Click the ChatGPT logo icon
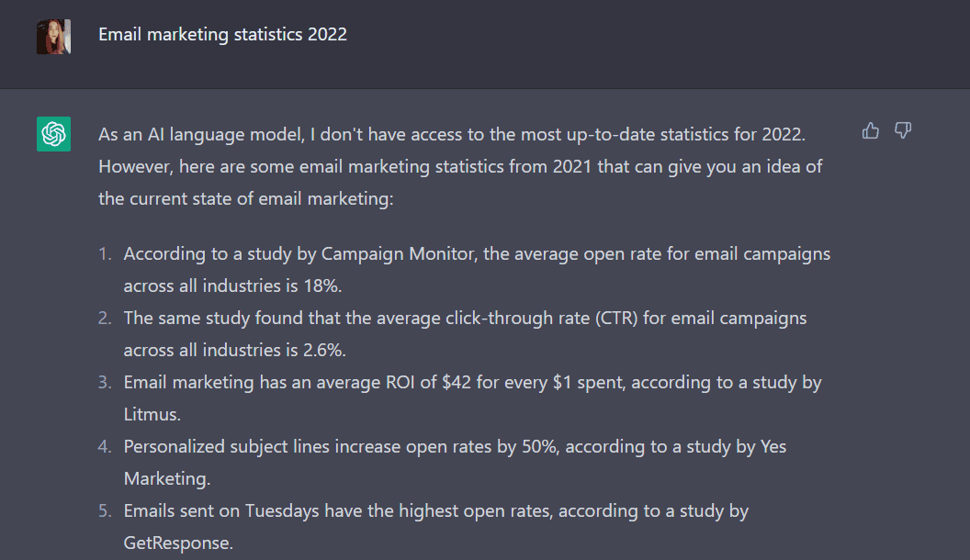 point(53,134)
